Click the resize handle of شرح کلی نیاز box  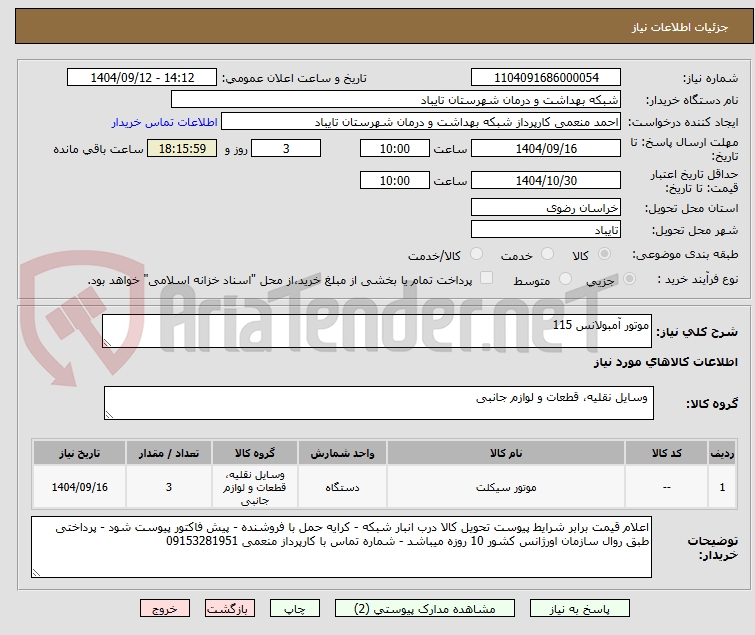(107, 343)
